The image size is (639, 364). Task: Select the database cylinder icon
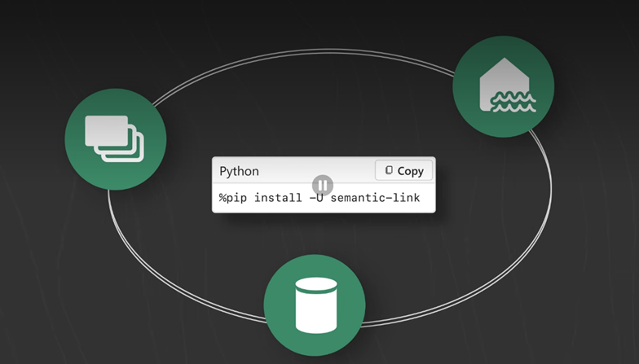coord(315,305)
